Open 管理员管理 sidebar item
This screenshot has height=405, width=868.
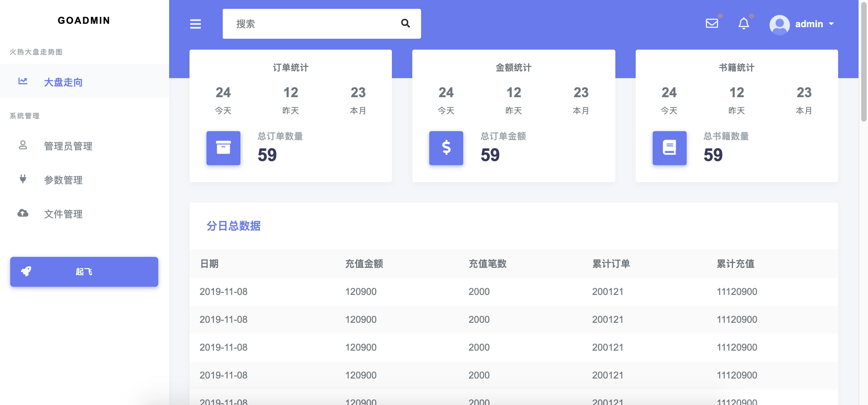[x=68, y=146]
